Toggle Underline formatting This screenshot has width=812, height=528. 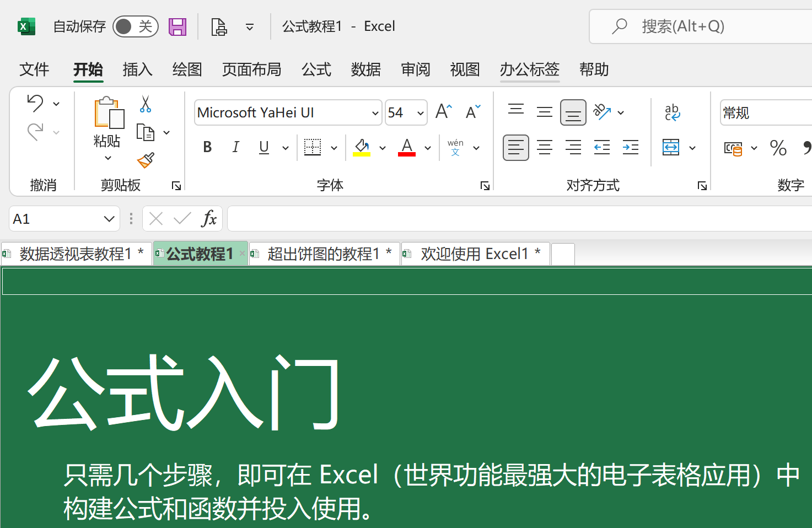264,147
